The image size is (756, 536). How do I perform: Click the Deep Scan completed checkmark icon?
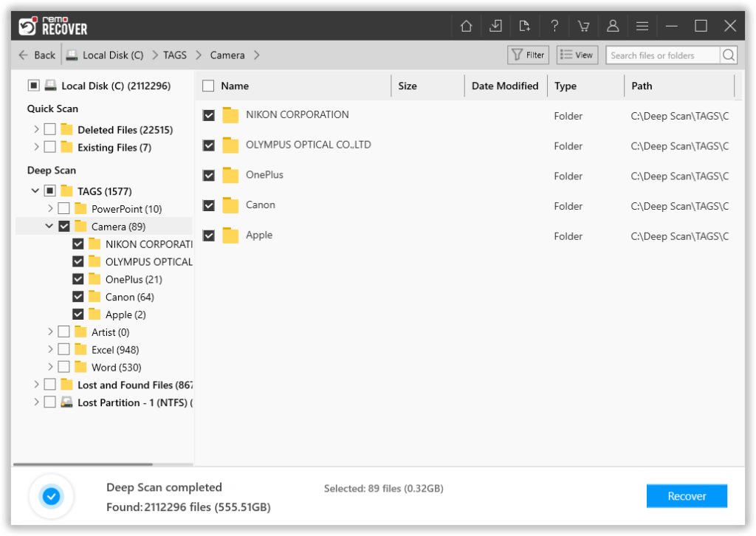[51, 496]
